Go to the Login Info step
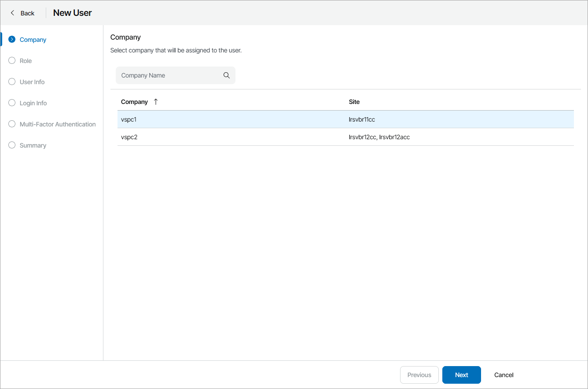 click(x=33, y=103)
